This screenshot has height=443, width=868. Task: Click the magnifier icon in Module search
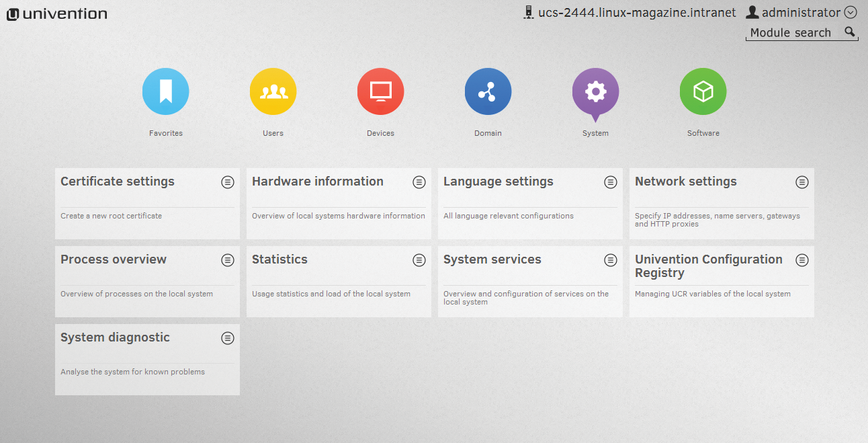[850, 32]
